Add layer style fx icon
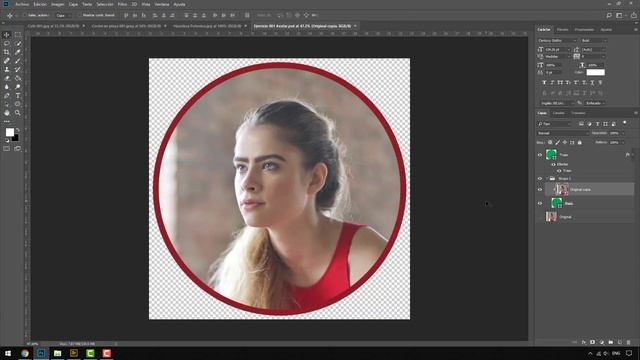640x360 pixels. click(x=584, y=342)
